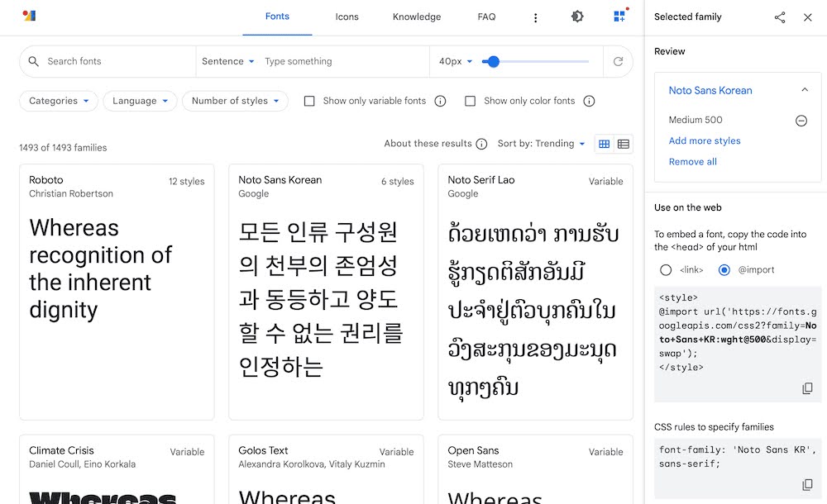Click the share icon in Selected family panel
827x504 pixels.
(x=780, y=17)
